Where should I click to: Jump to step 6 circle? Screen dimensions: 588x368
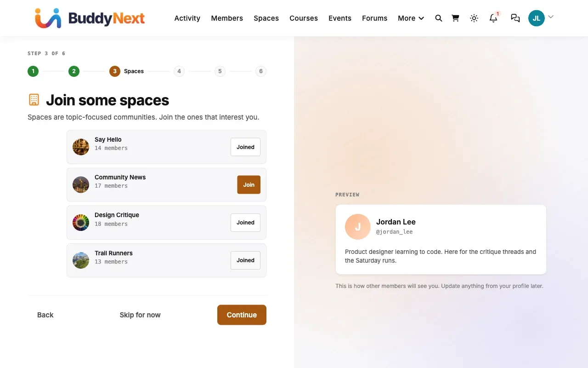pos(261,71)
